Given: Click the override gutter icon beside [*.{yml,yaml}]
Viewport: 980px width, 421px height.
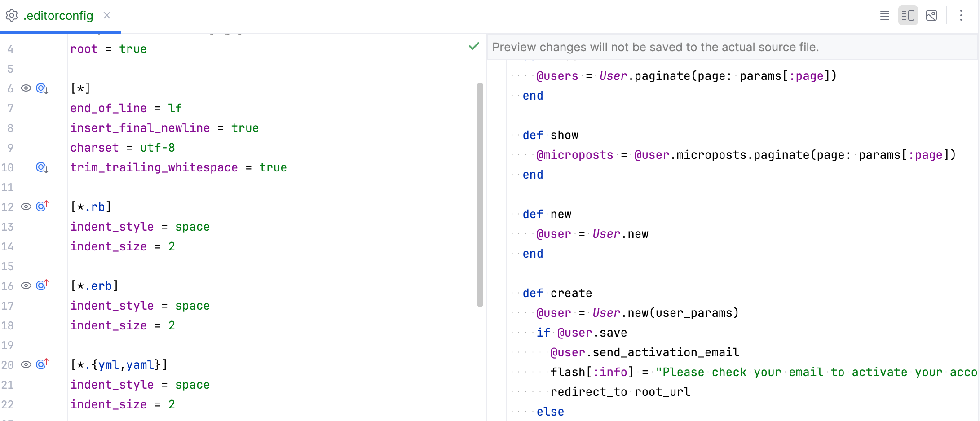Looking at the screenshot, I should point(41,364).
